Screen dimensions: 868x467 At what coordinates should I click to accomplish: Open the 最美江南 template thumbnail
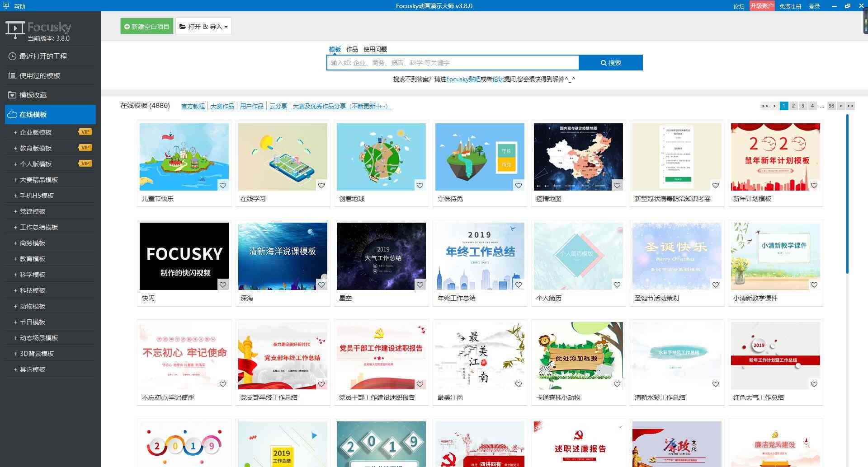click(x=480, y=355)
